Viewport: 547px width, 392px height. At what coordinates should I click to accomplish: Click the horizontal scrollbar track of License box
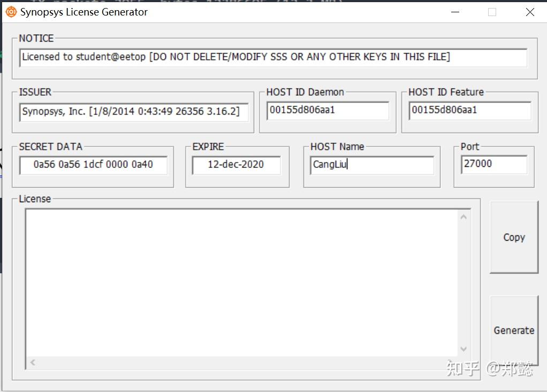click(241, 363)
